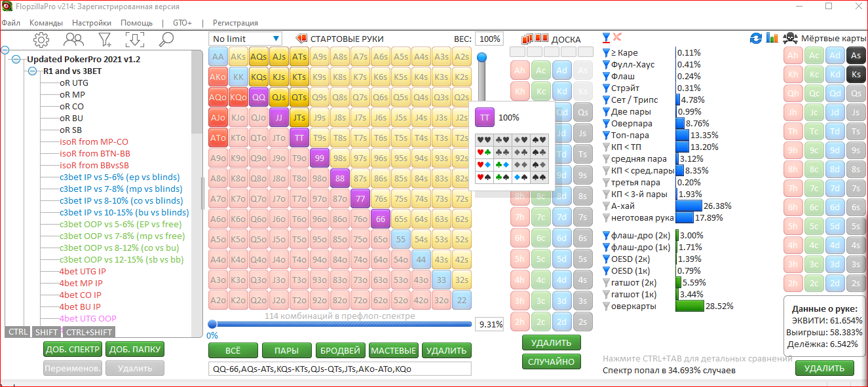Open the Настройки menu
Image resolution: width=868 pixels, height=387 pixels.
pos(92,22)
